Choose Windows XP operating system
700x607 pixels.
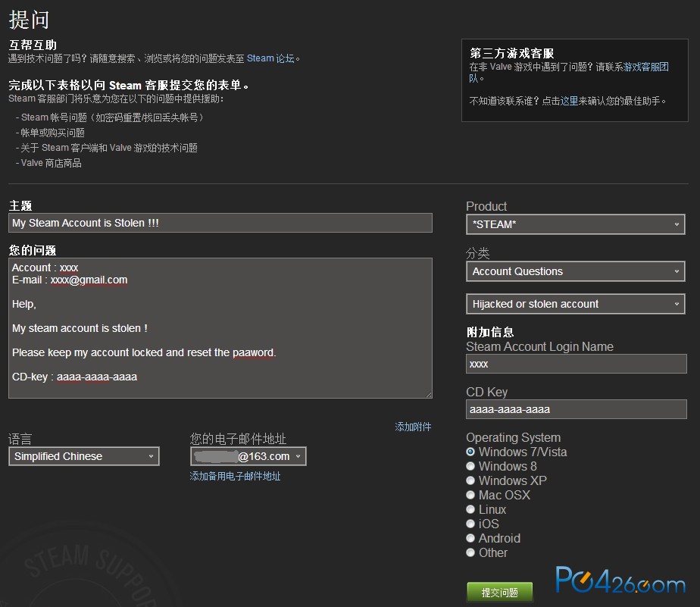(470, 480)
